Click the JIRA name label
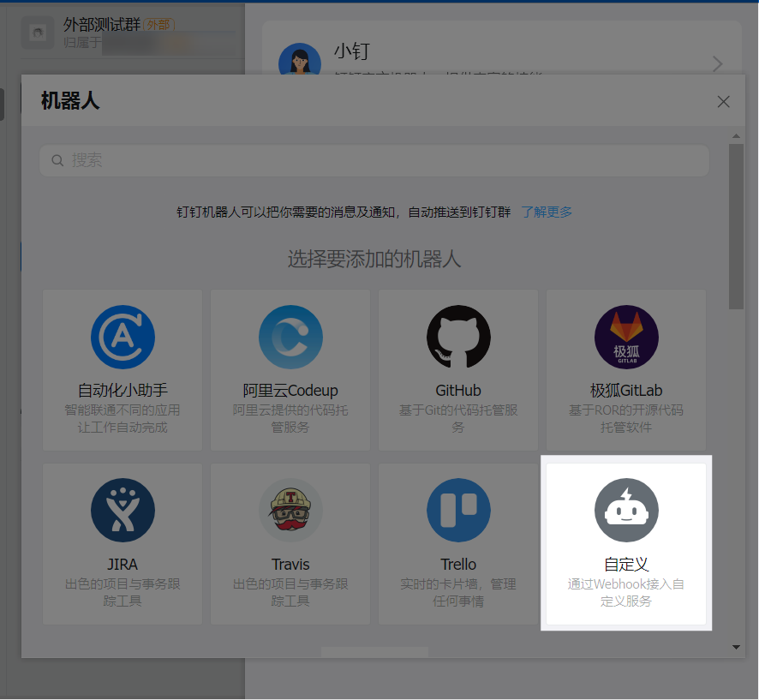The image size is (759, 700). [123, 565]
